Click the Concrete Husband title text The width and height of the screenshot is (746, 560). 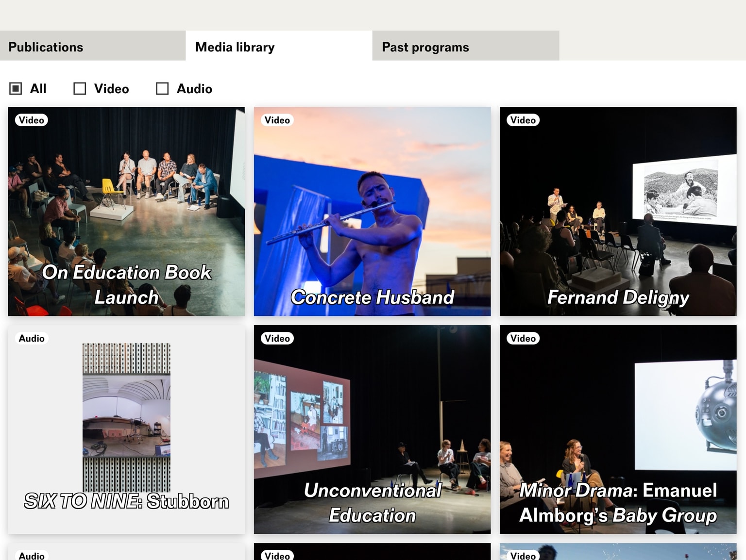(372, 297)
